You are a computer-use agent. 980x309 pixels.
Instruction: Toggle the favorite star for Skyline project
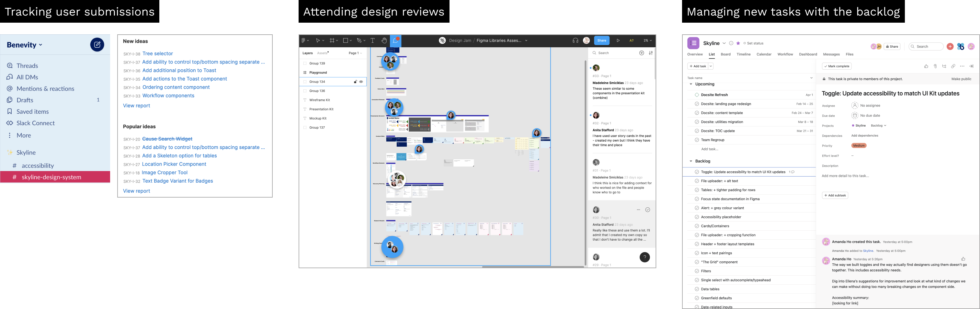click(x=738, y=43)
